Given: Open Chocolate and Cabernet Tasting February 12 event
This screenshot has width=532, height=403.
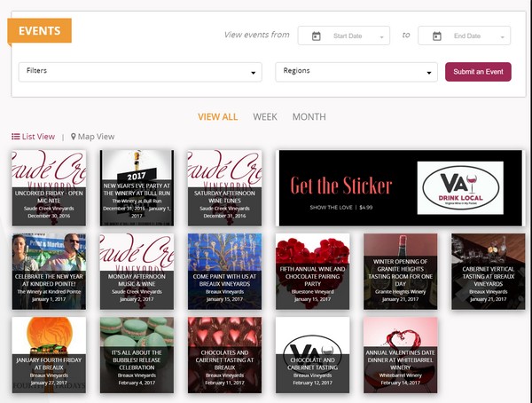Looking at the screenshot, I should pyautogui.click(x=312, y=355).
